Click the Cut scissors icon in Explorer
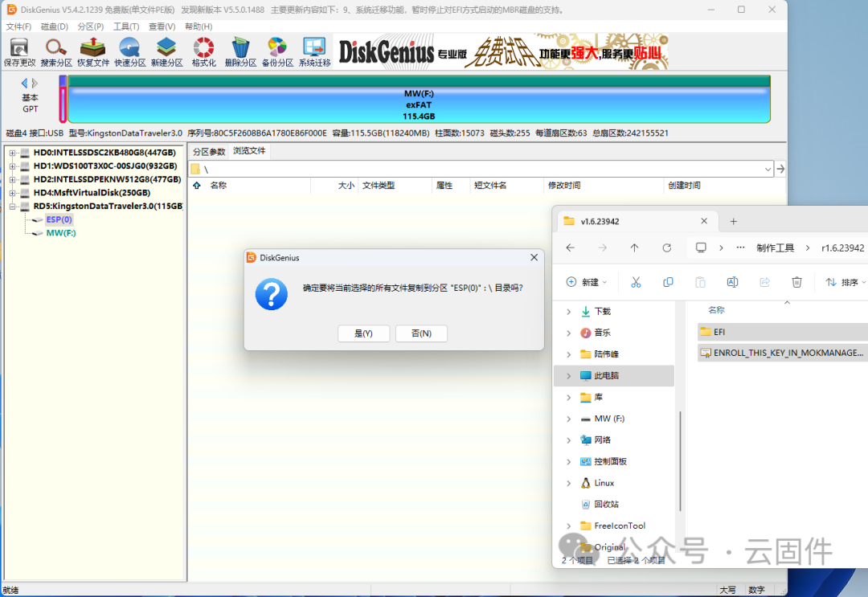This screenshot has height=597, width=868. [636, 282]
